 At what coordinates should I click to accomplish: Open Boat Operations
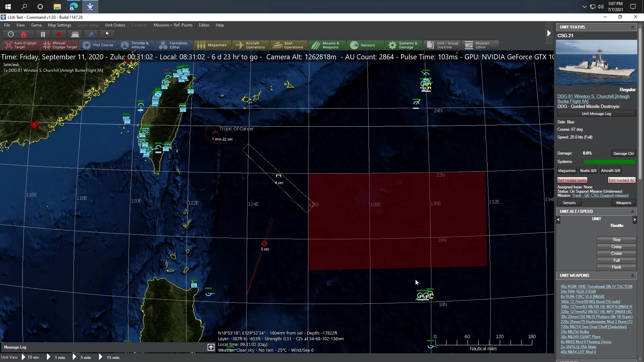tap(289, 45)
